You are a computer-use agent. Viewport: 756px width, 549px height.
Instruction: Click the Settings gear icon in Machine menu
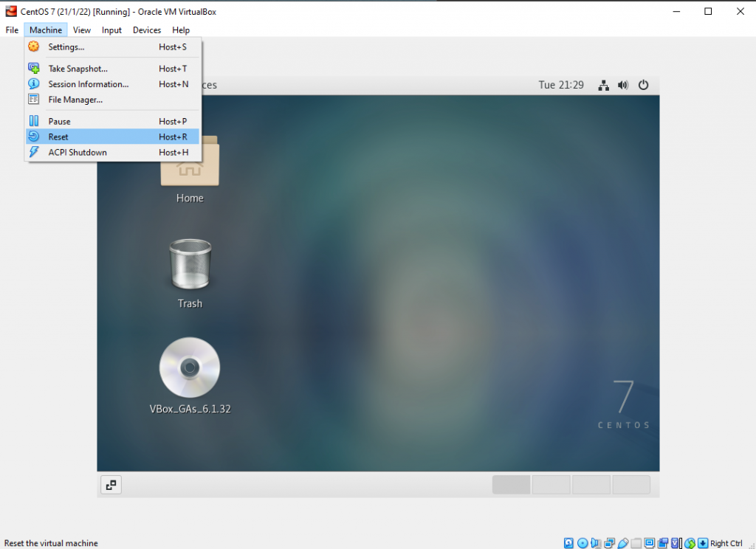click(x=33, y=46)
